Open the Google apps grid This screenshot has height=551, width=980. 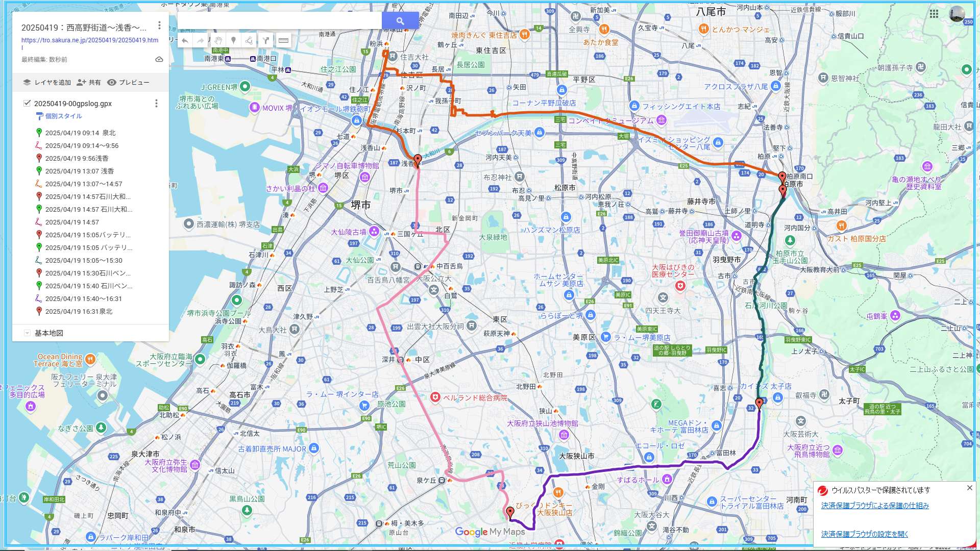pyautogui.click(x=934, y=14)
